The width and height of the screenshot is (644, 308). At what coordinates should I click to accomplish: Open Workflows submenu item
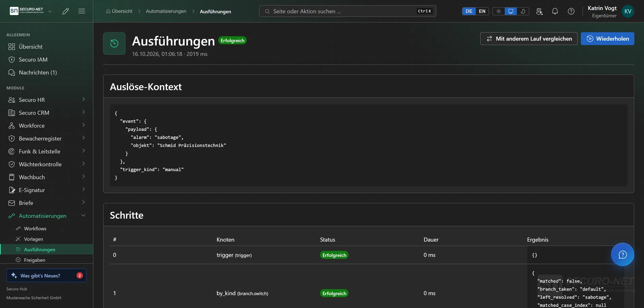pos(46,228)
